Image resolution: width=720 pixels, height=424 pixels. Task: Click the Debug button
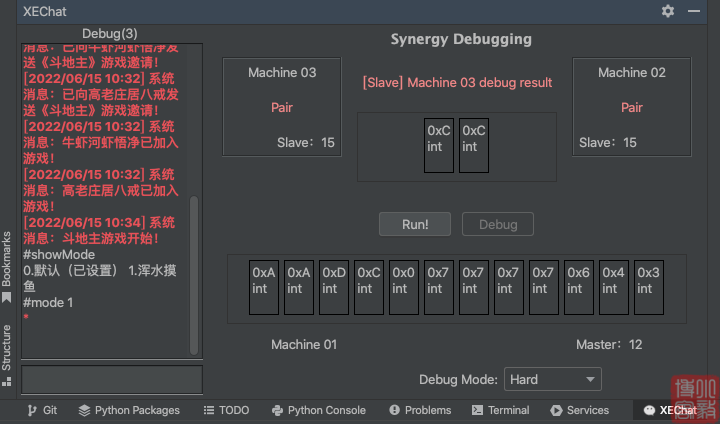coord(497,224)
